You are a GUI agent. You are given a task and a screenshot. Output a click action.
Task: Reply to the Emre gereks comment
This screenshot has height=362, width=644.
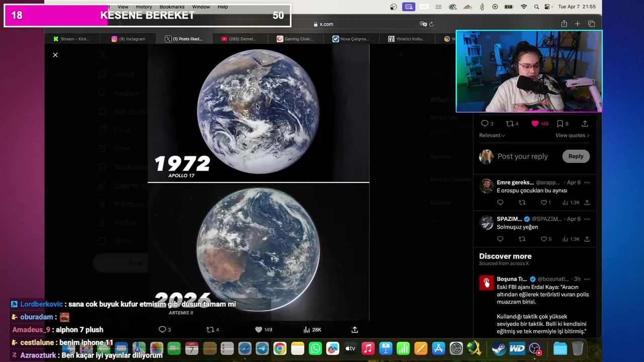tap(500, 203)
